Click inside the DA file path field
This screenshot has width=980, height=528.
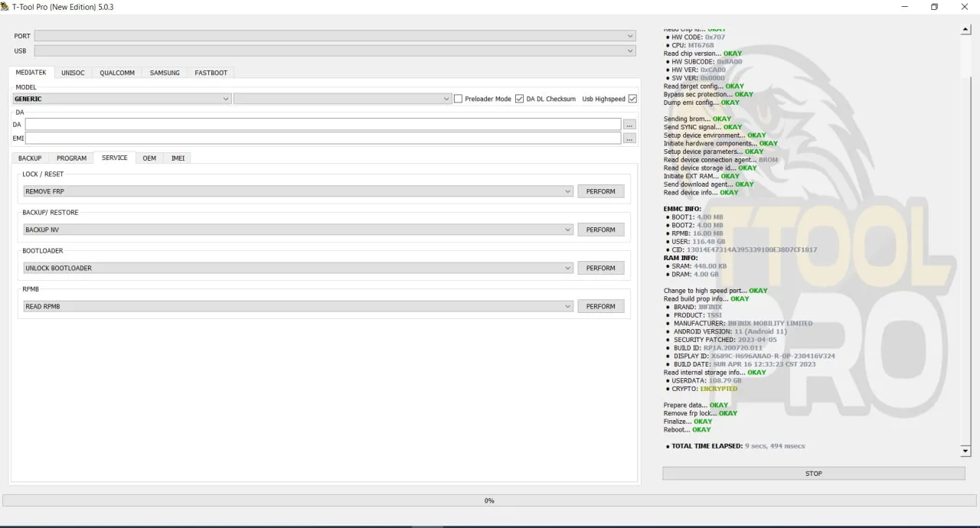coord(323,124)
